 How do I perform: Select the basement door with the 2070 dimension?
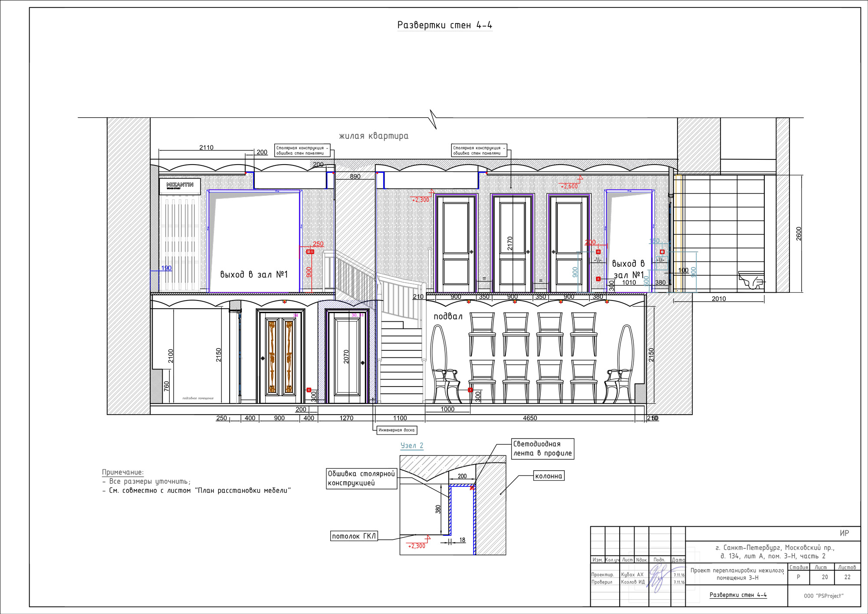pyautogui.click(x=347, y=357)
